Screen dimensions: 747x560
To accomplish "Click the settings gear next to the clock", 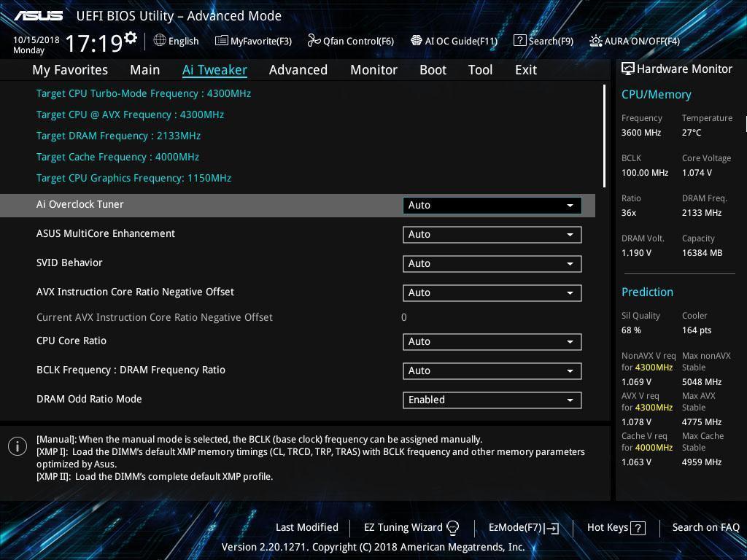I will tap(131, 37).
